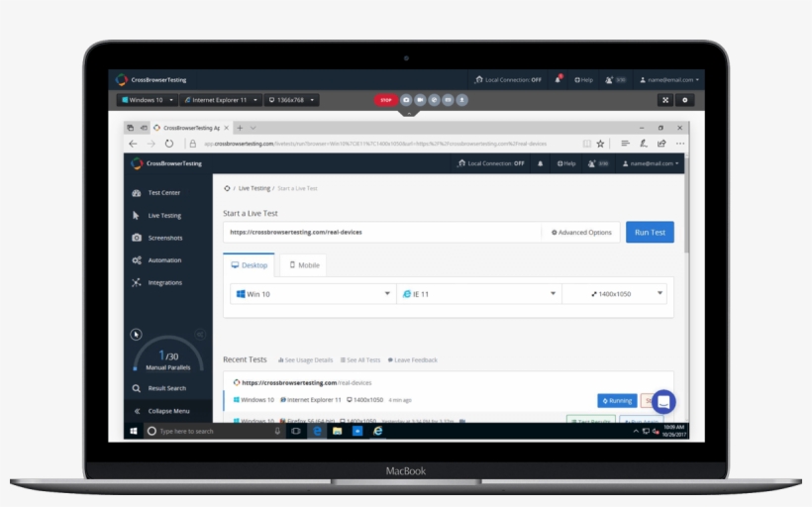Launch File Explorer from the taskbar

[337, 431]
